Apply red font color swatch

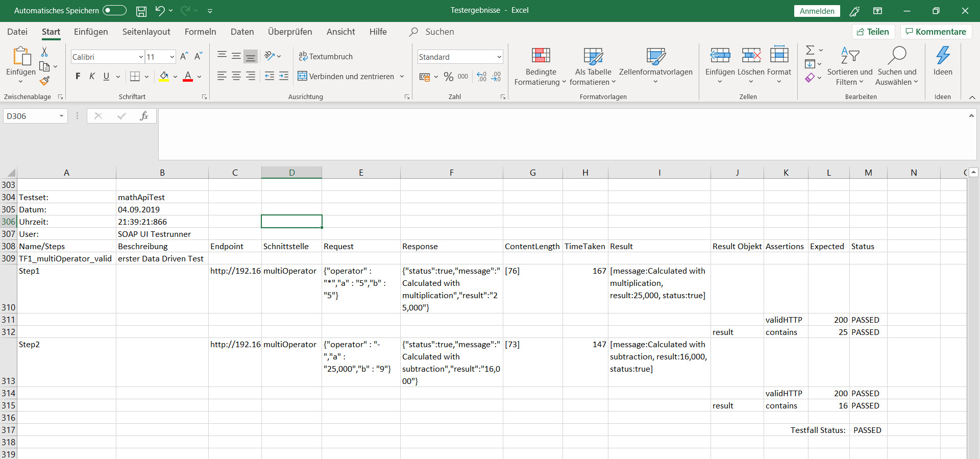[x=188, y=77]
